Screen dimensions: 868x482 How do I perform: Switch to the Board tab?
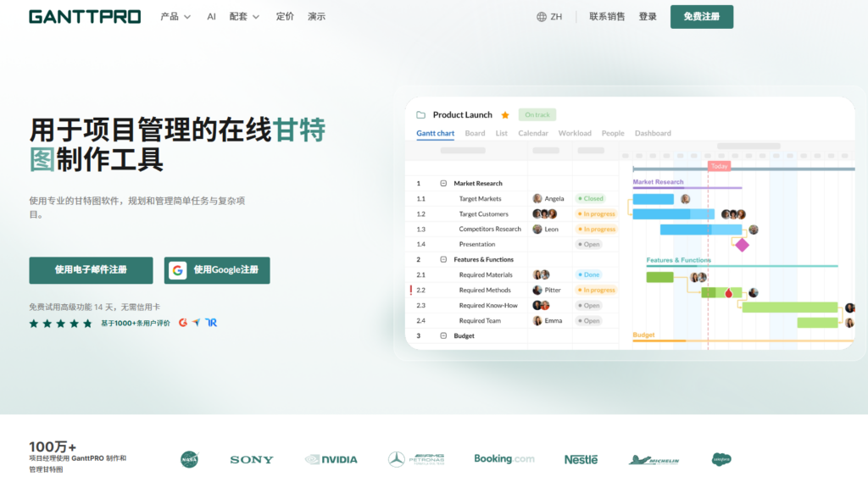click(475, 133)
